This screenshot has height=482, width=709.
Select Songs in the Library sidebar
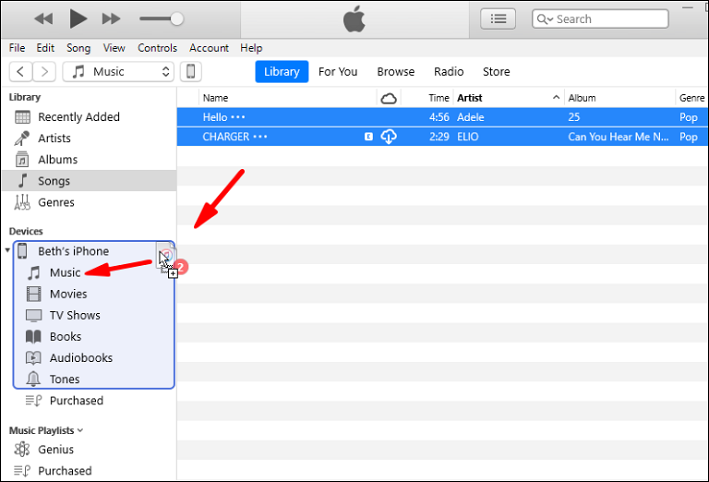tap(89, 181)
